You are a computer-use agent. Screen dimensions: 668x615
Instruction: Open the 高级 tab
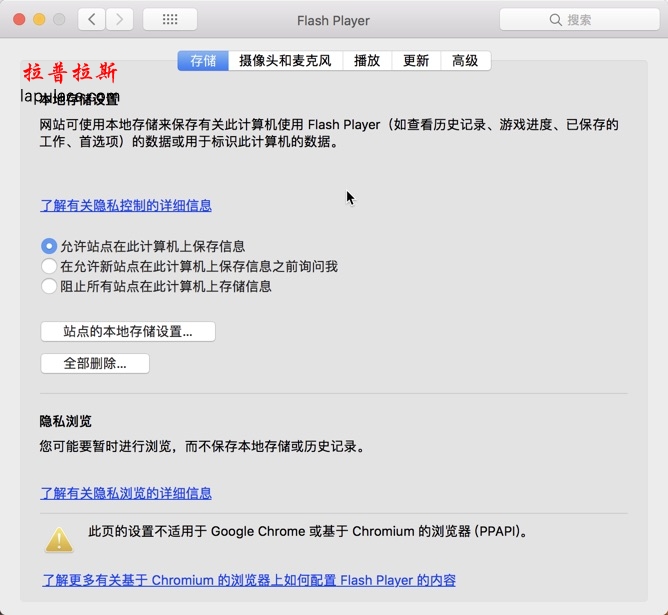tap(465, 60)
